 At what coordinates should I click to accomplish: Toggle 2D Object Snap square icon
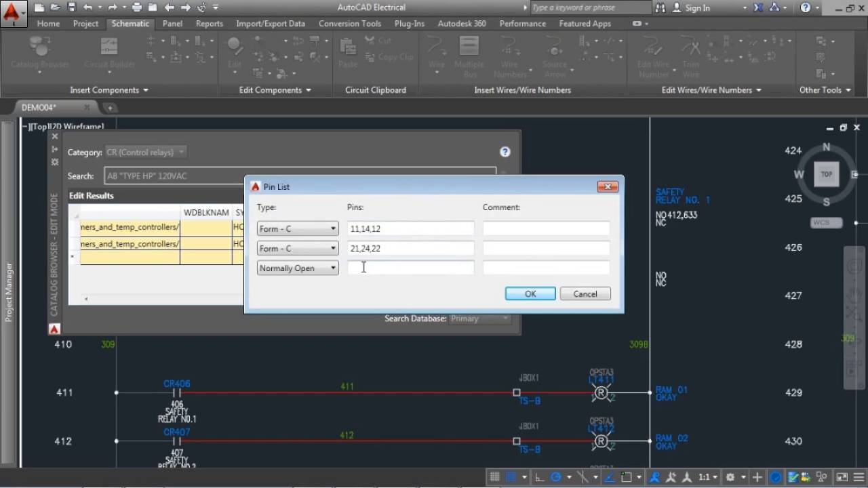[x=626, y=477]
